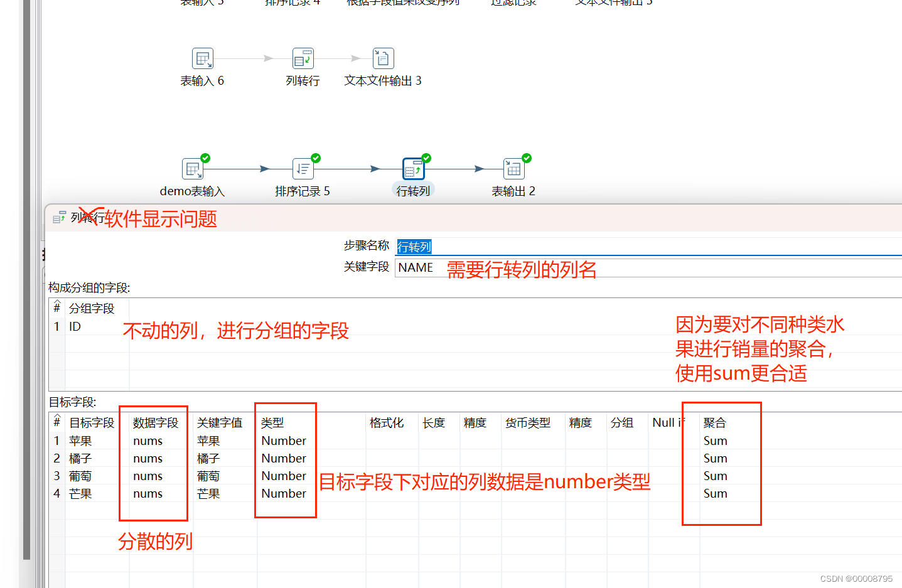Click the Null column header
The image size is (902, 588).
668,423
